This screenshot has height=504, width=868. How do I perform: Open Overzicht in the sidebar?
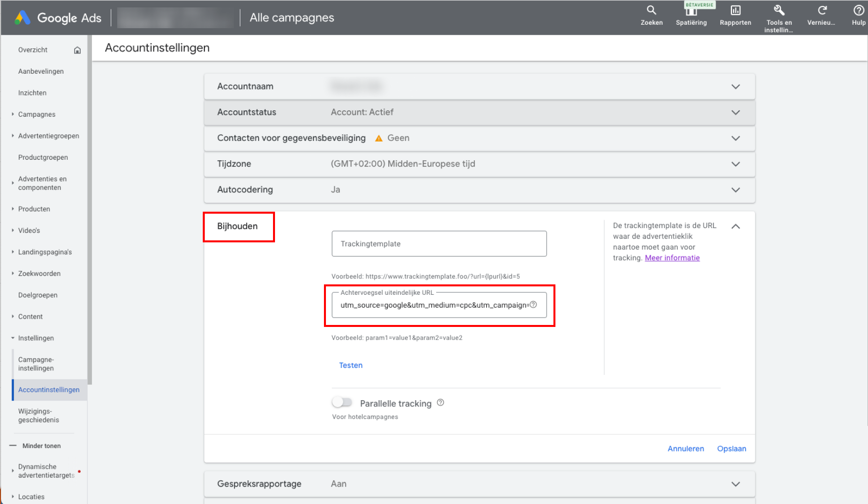[x=33, y=50]
